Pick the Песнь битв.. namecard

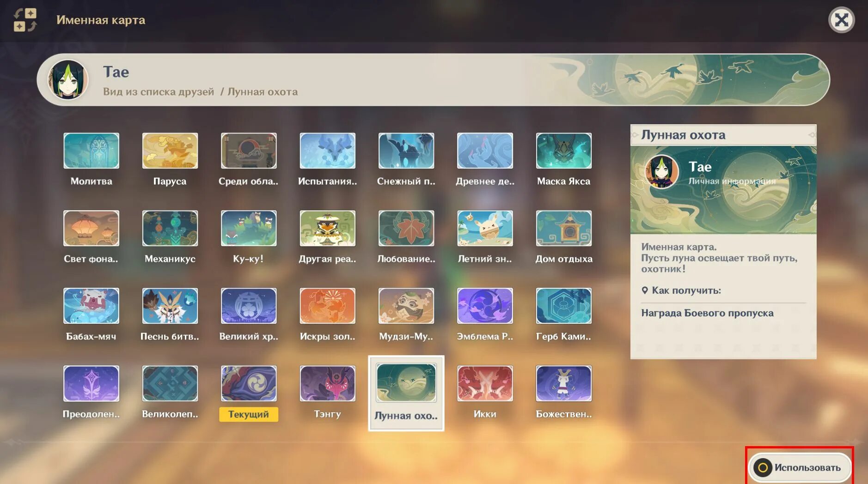(x=170, y=306)
